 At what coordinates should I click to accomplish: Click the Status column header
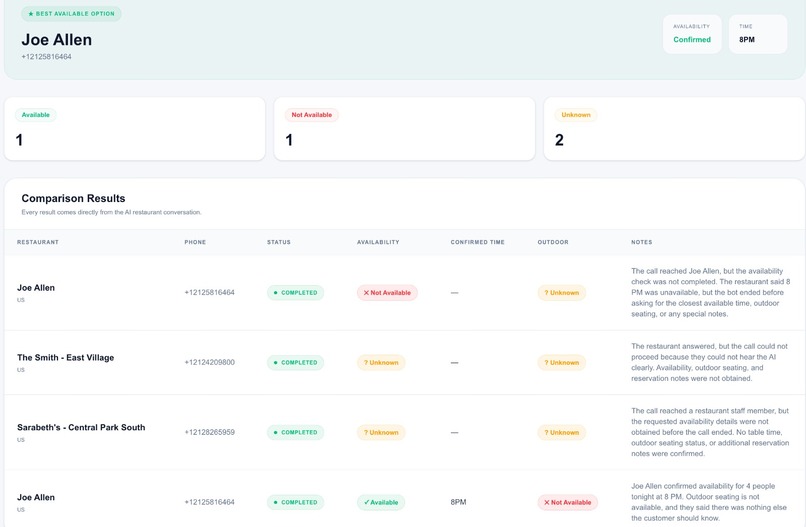click(x=279, y=242)
